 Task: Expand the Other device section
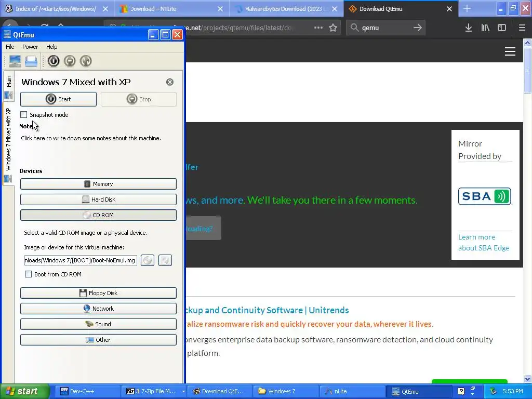point(98,340)
